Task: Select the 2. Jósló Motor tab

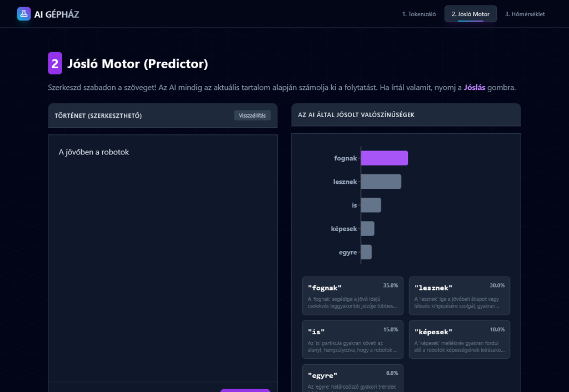Action: pos(470,14)
